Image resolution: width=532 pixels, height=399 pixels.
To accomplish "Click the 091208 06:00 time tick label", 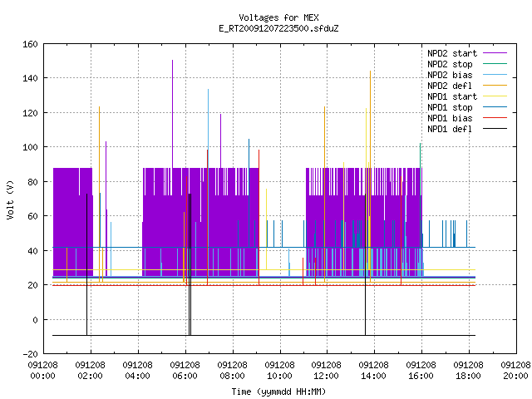I will tap(185, 371).
